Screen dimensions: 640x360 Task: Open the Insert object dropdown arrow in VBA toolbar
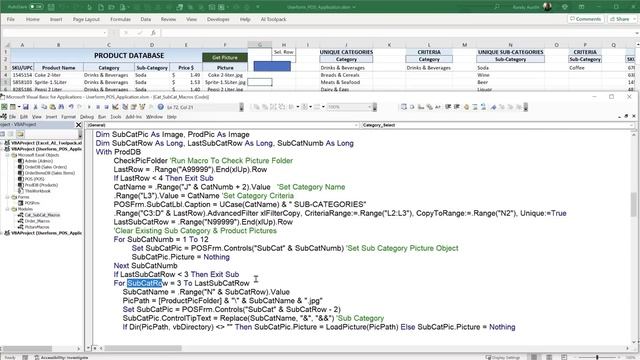[x=19, y=107]
